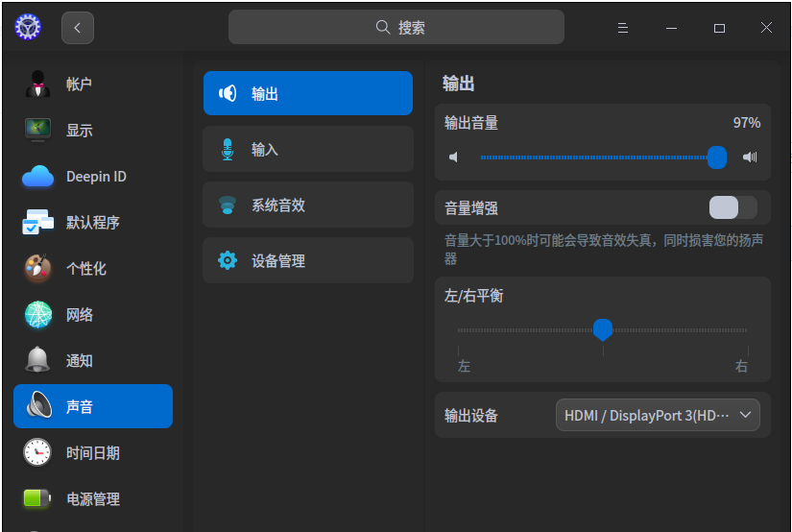Screen dimensions: 792x532
Task: Expand the output device (输出设备) dropdown
Action: [x=658, y=416]
